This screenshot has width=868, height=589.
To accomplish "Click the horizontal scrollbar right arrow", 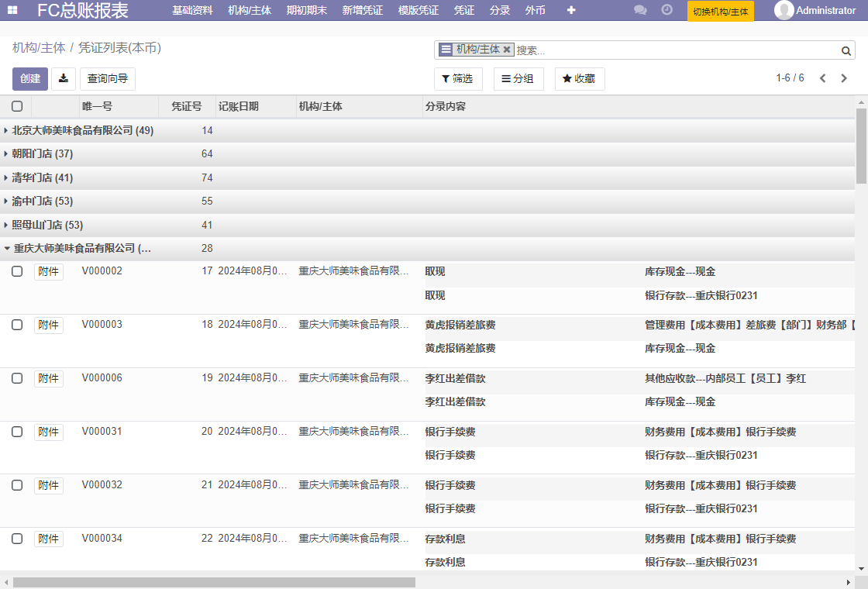I will click(x=849, y=582).
